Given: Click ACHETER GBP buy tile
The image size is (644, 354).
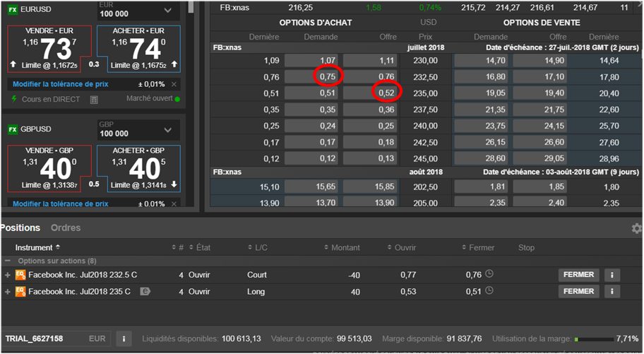Looking at the screenshot, I should tap(139, 168).
